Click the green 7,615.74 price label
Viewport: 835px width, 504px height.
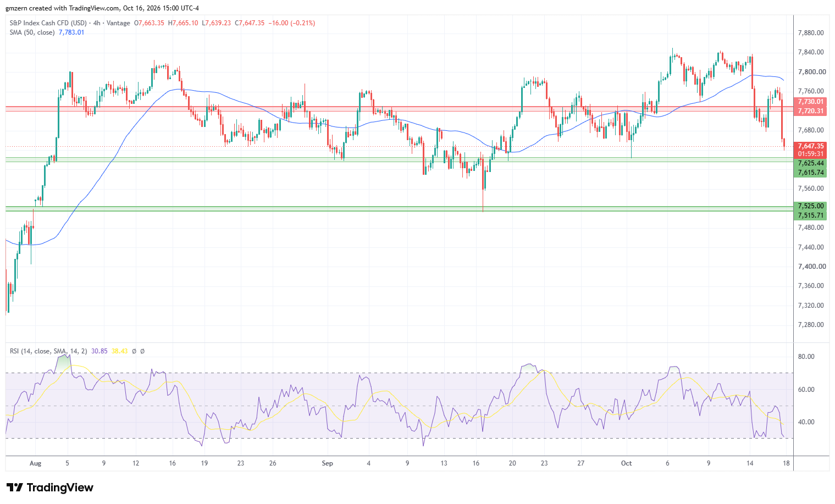[811, 173]
